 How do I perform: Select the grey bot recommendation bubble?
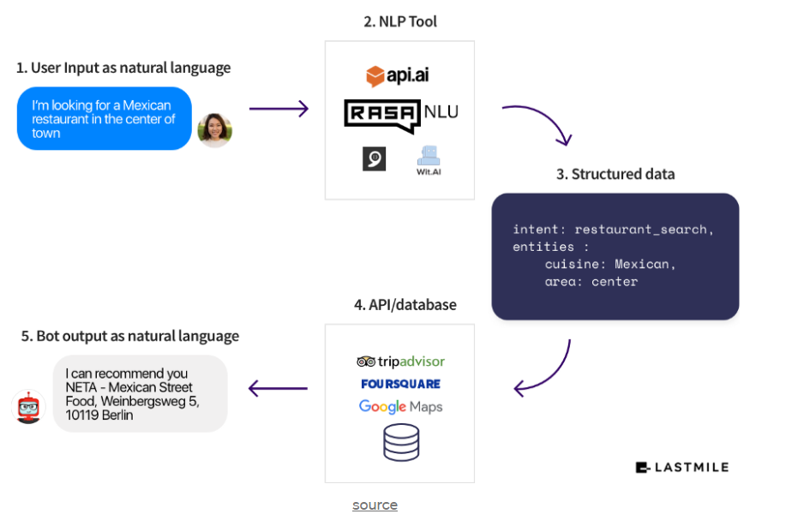140,392
